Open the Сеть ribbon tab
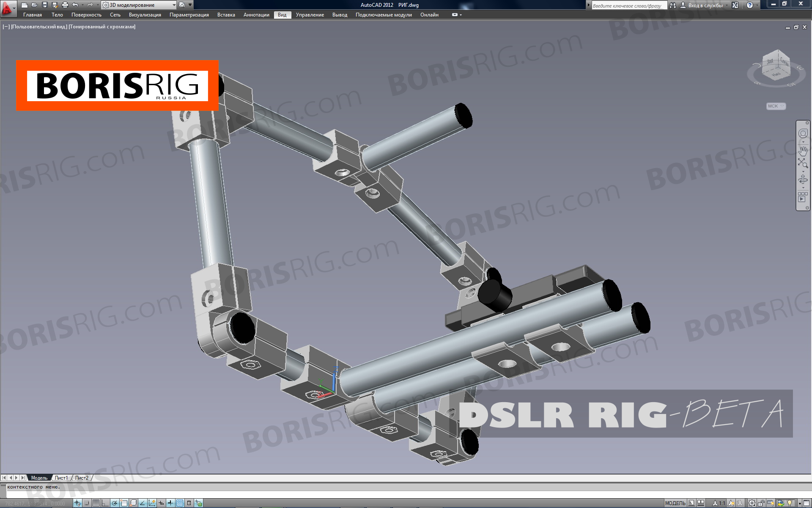 [x=115, y=15]
